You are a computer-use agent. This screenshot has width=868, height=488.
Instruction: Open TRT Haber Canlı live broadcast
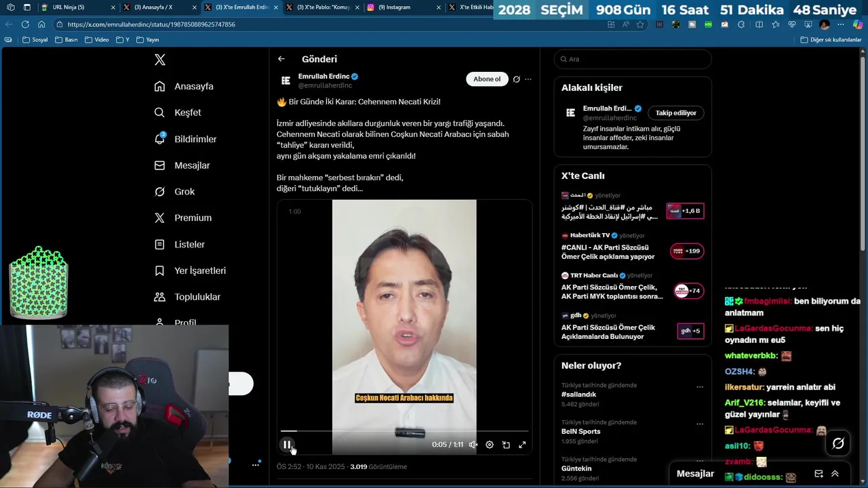click(632, 287)
